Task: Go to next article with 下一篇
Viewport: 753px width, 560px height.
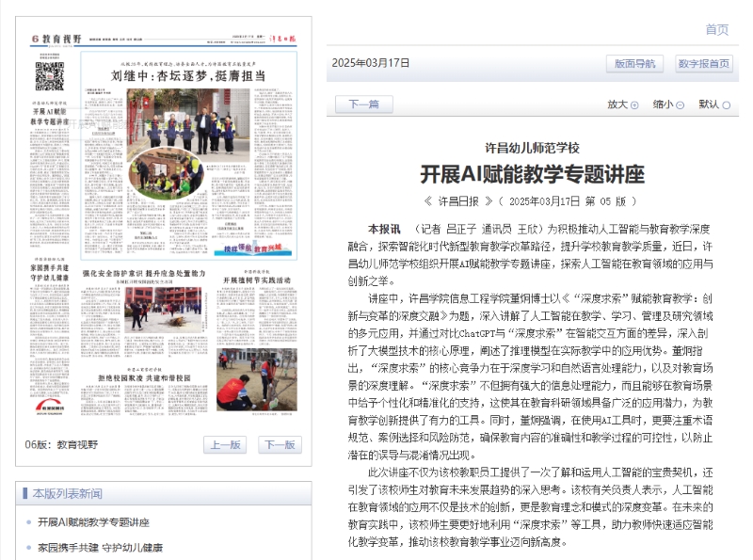Action: pyautogui.click(x=363, y=104)
